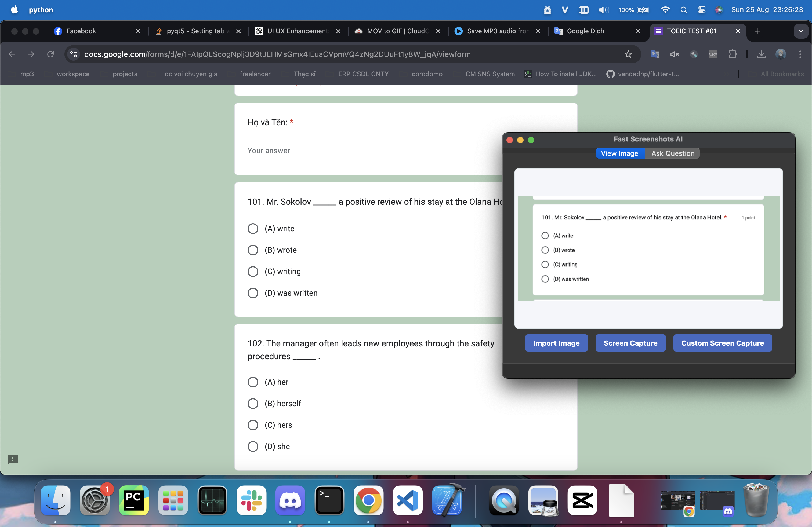Bookmark this page with the star icon
The height and width of the screenshot is (527, 812).
click(x=628, y=54)
